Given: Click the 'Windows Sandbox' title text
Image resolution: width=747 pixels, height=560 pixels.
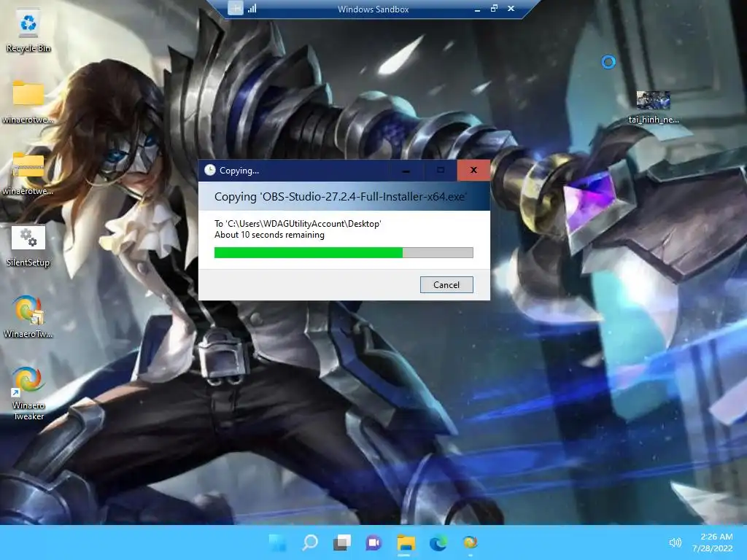Looking at the screenshot, I should tap(373, 9).
